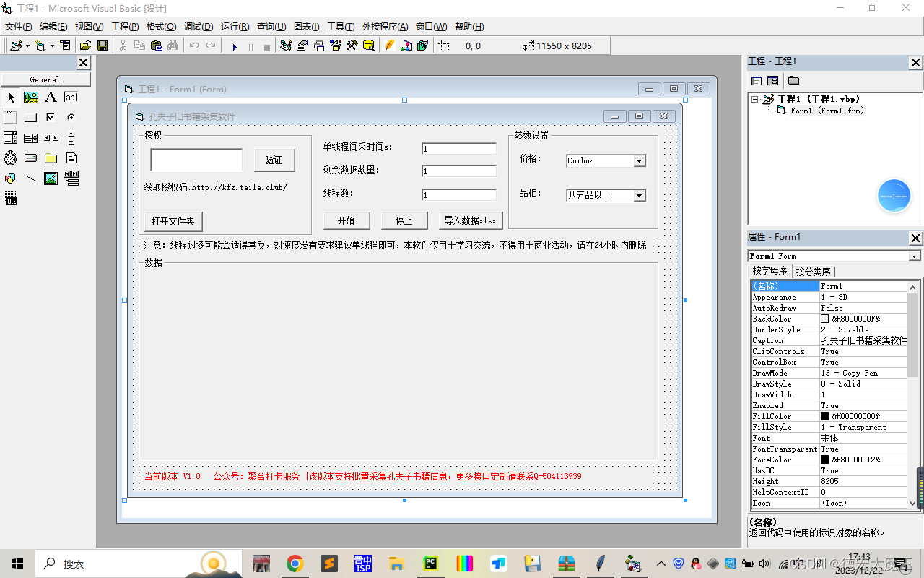Open the Menu Editor toolbar icon
The image size is (924, 578).
click(66, 46)
